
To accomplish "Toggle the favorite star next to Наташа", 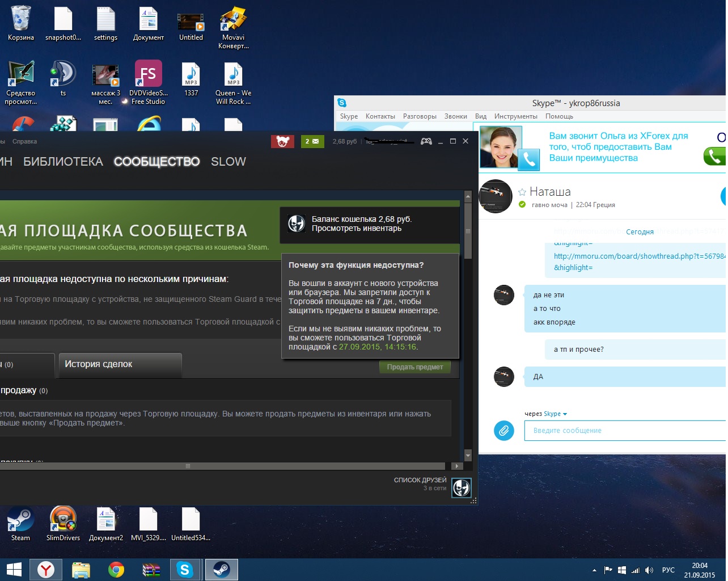I will click(x=522, y=192).
